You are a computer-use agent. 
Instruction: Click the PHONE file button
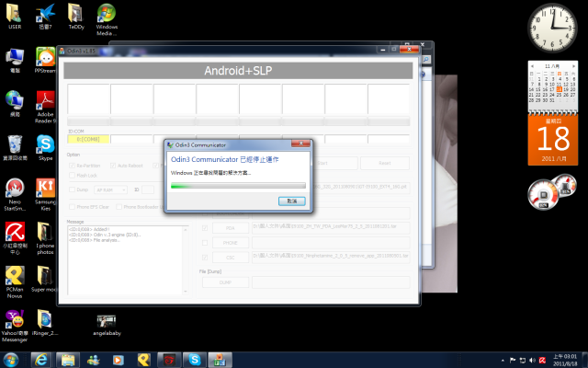[231, 243]
